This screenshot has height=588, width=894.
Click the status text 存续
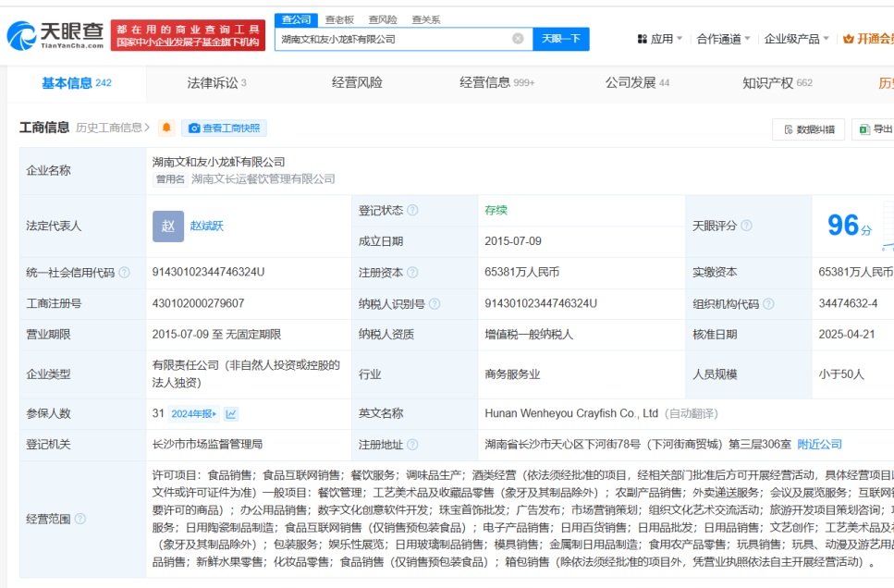[x=496, y=211]
